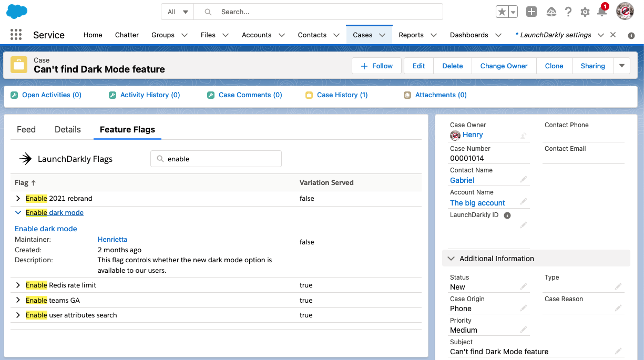The height and width of the screenshot is (360, 644).
Task: Expand the Dashboards tab dropdown chevron
Action: click(498, 35)
